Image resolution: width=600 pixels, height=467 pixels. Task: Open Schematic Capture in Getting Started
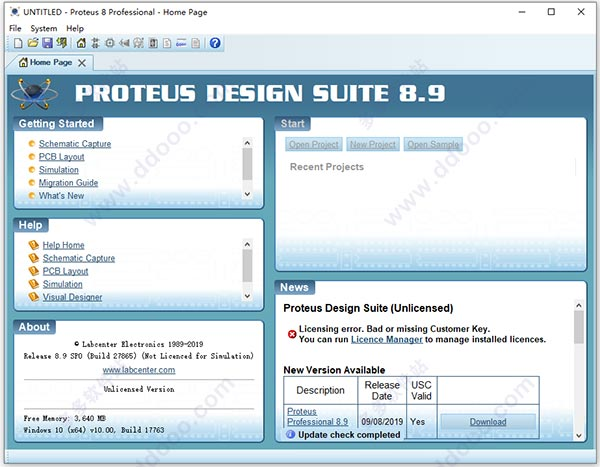pyautogui.click(x=75, y=144)
